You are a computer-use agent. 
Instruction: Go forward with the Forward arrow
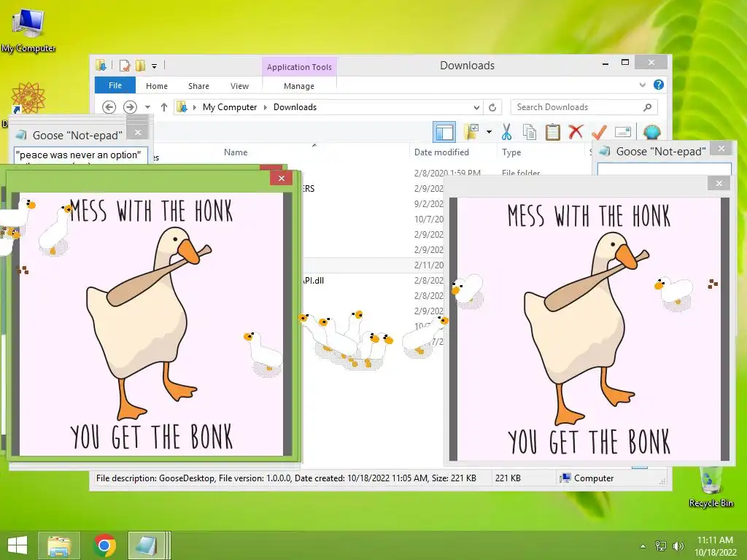pos(130,107)
